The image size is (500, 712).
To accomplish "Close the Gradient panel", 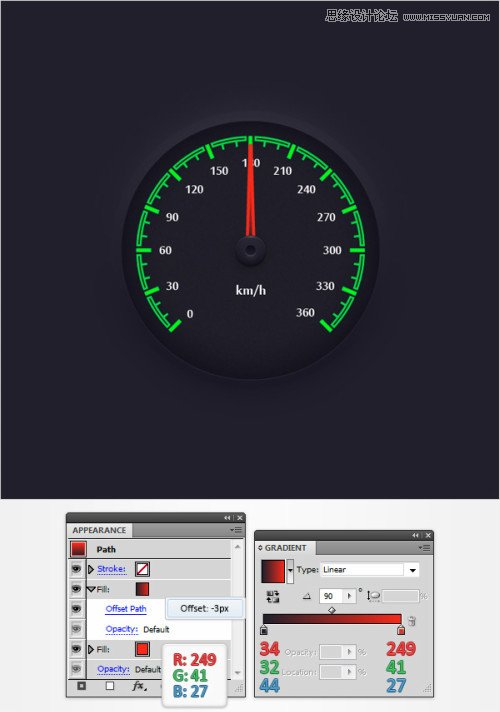I will pyautogui.click(x=428, y=535).
